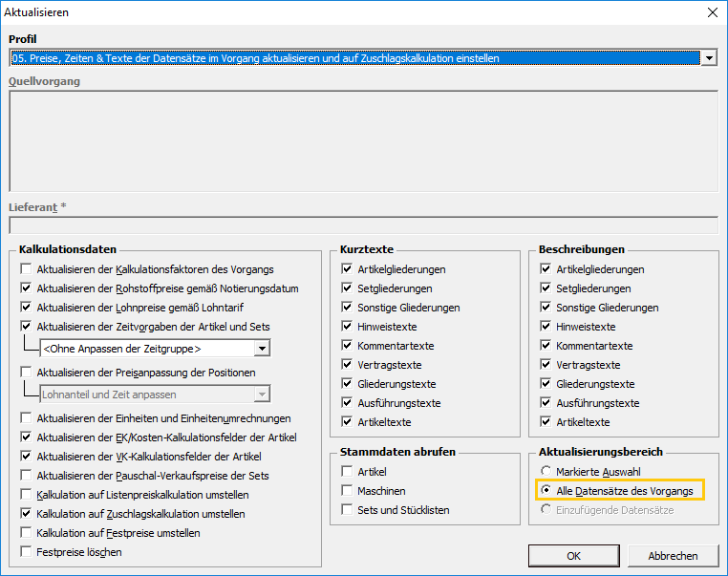Uncheck Aktualisieren der Rohstoffpreise gemäß Notierungsdatum
728x576 pixels.
pyautogui.click(x=27, y=288)
